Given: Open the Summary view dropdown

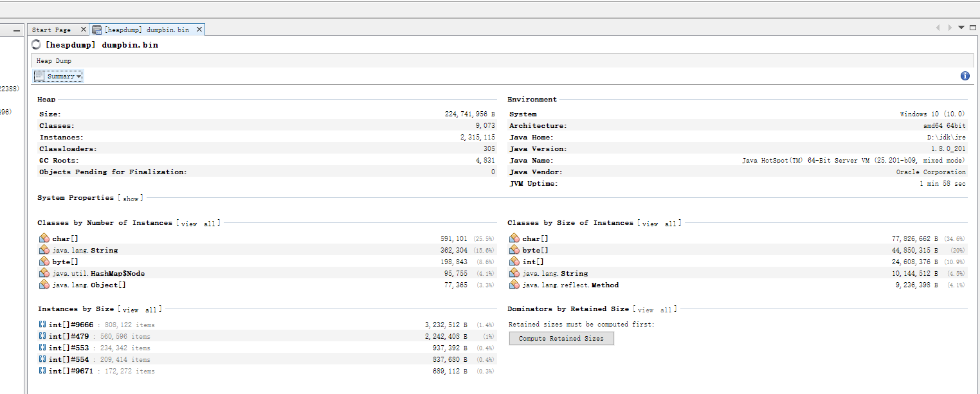Looking at the screenshot, I should pos(59,76).
